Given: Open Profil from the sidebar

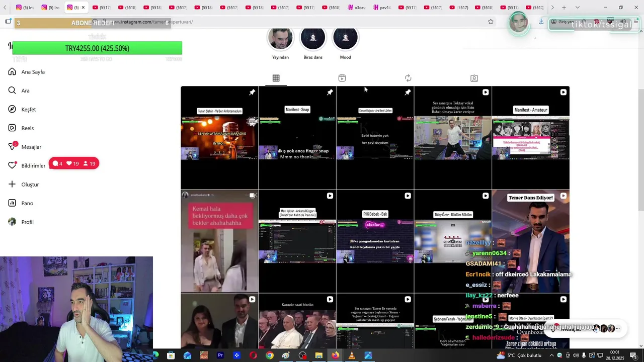Looking at the screenshot, I should pyautogui.click(x=21, y=222).
